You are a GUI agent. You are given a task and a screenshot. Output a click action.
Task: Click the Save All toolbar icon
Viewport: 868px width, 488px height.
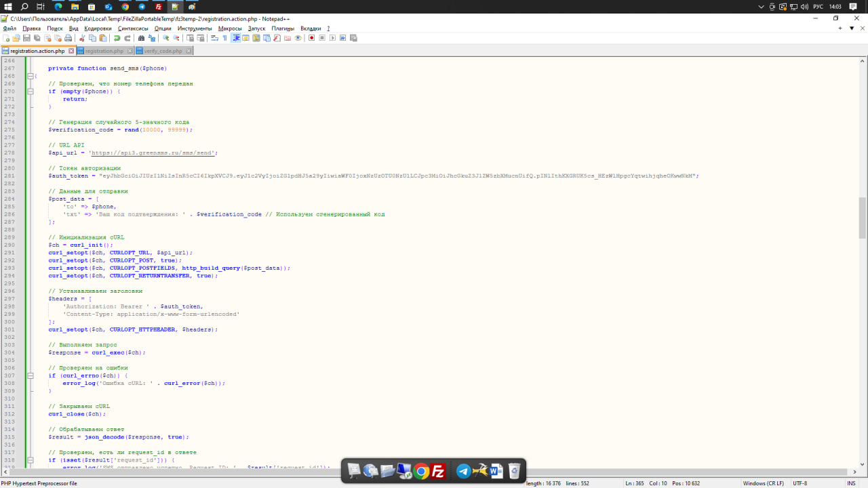tap(37, 38)
